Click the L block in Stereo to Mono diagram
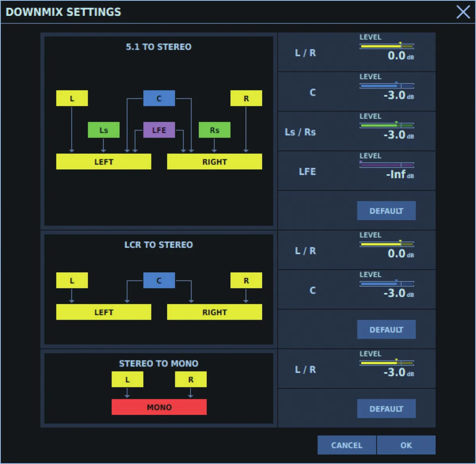The height and width of the screenshot is (464, 476). click(127, 380)
